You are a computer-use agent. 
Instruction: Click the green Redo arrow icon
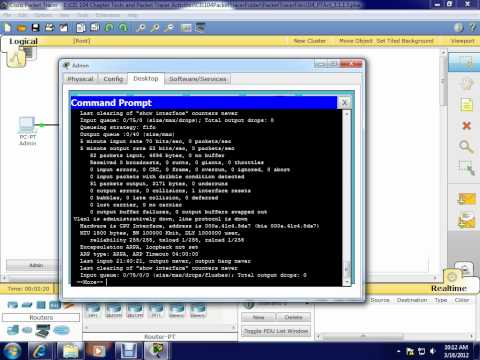pos(123,28)
